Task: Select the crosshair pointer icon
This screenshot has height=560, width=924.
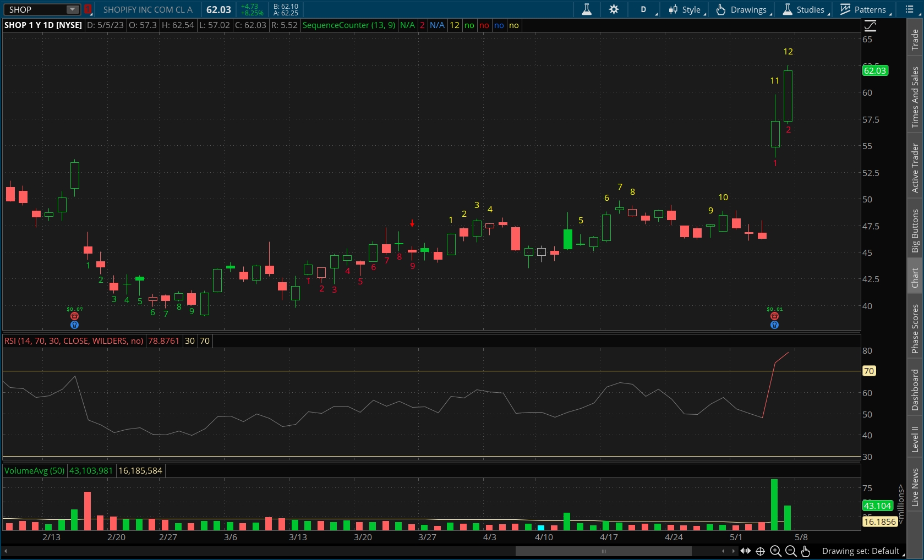Action: 760,551
